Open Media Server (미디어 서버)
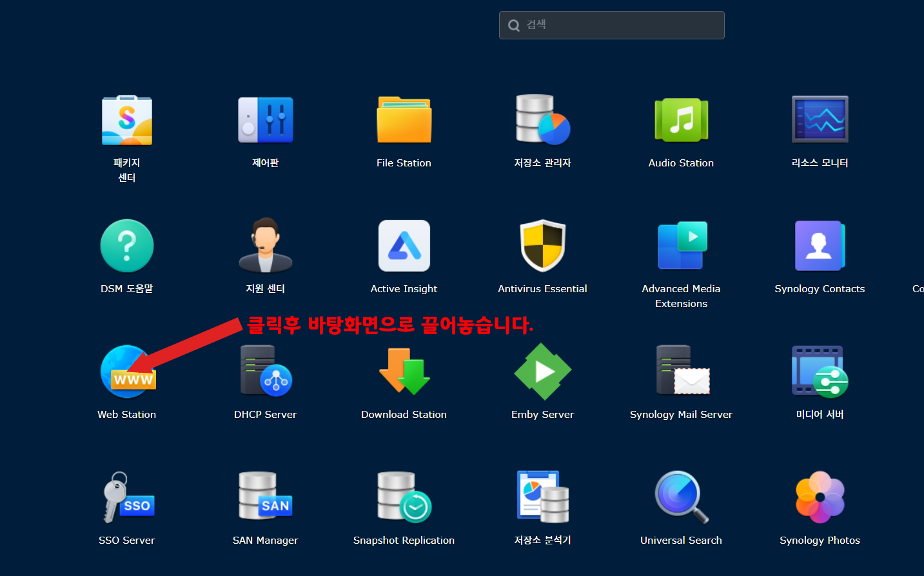The height and width of the screenshot is (576, 924). point(820,372)
